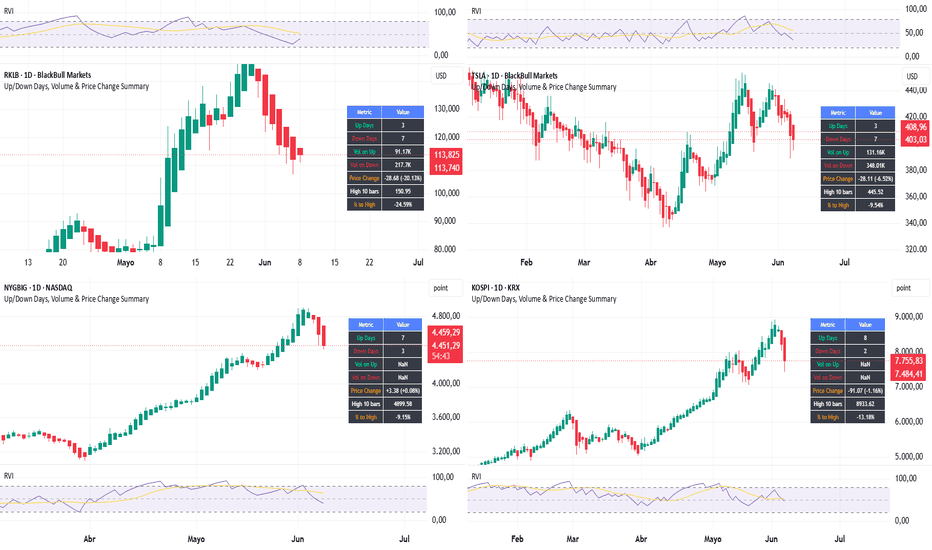Open the TSLA chart symbol title
The height and width of the screenshot is (550, 932).
coord(515,76)
